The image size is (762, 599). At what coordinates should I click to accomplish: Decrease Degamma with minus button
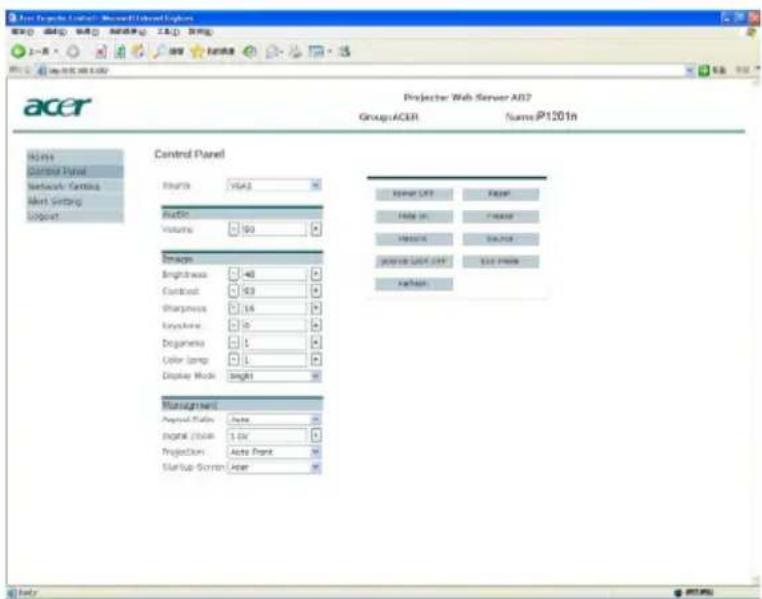coord(234,343)
